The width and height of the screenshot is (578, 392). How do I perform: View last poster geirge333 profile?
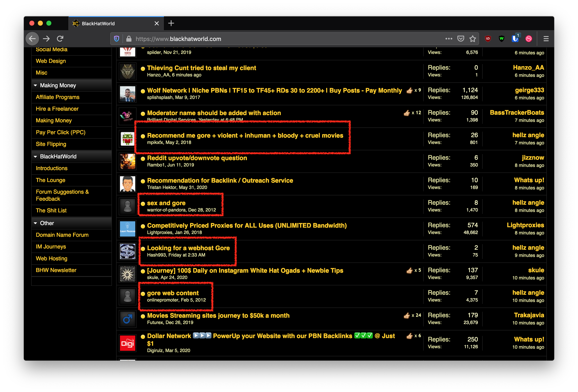[x=529, y=90]
